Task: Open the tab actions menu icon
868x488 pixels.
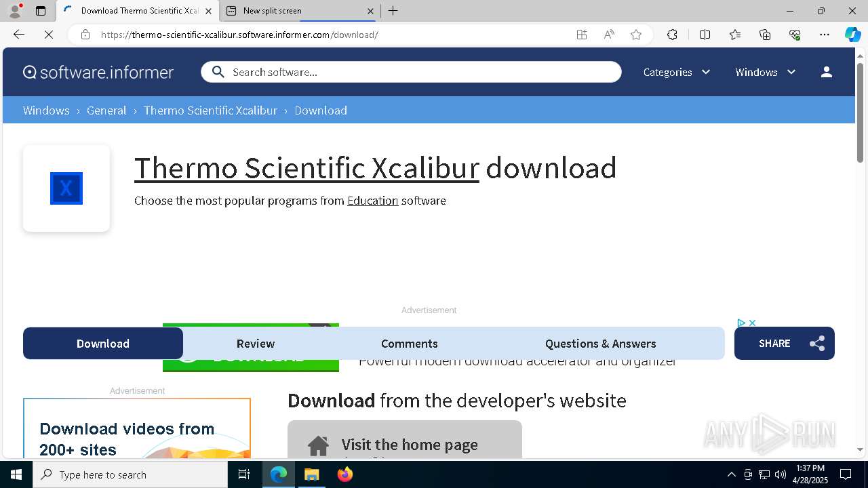Action: [x=41, y=11]
